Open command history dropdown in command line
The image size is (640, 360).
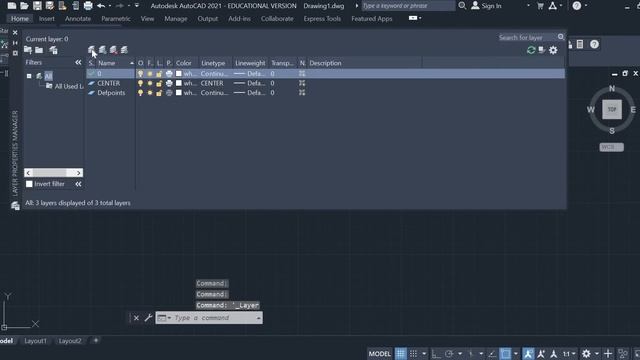click(258, 318)
